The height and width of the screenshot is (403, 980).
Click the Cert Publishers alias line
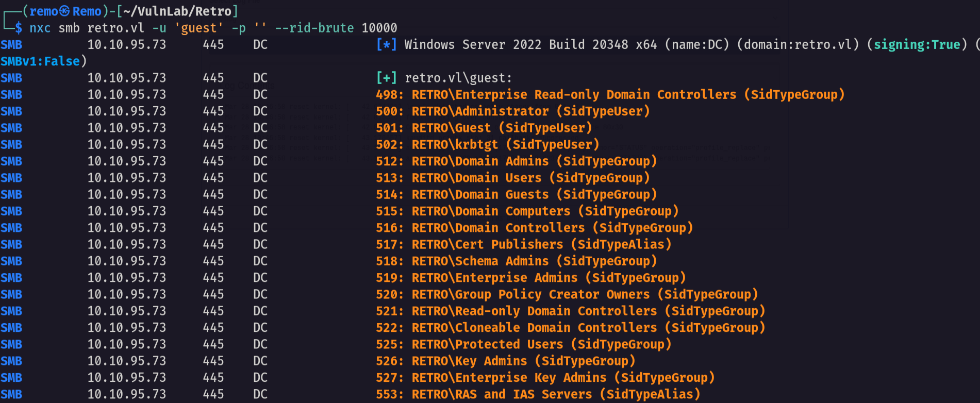coord(524,244)
